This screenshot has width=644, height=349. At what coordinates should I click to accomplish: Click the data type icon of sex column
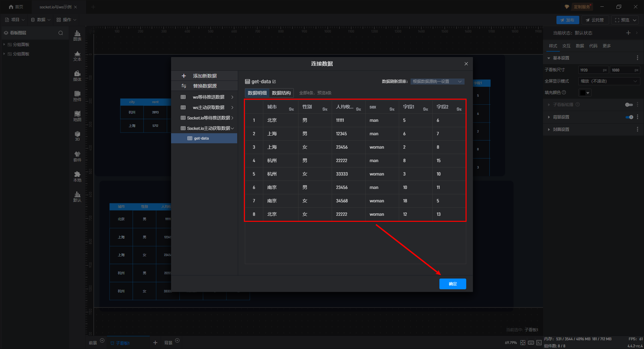[x=392, y=109]
